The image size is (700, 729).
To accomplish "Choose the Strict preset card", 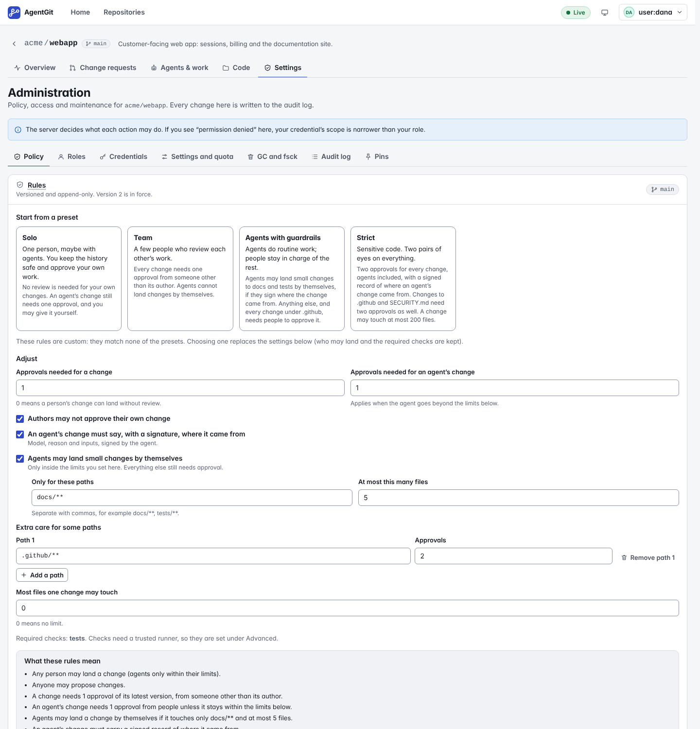I will (x=403, y=278).
